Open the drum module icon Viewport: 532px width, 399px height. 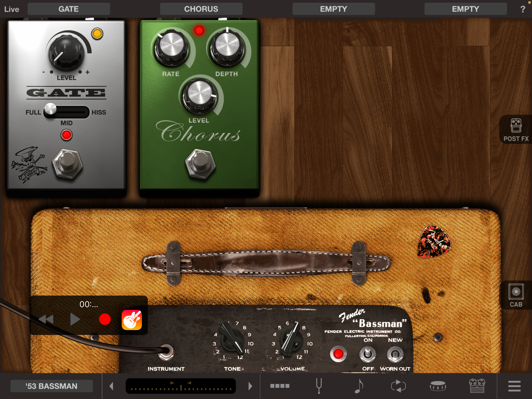tap(438, 386)
